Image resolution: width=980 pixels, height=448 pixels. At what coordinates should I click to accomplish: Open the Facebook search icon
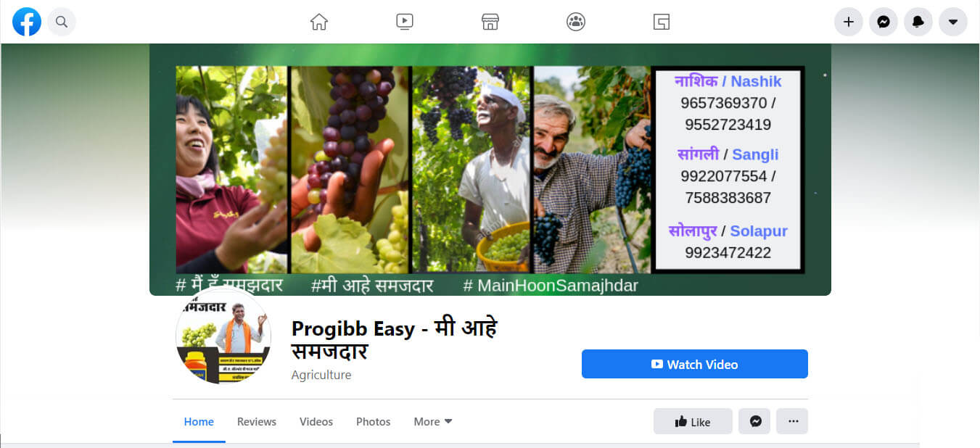[x=62, y=22]
